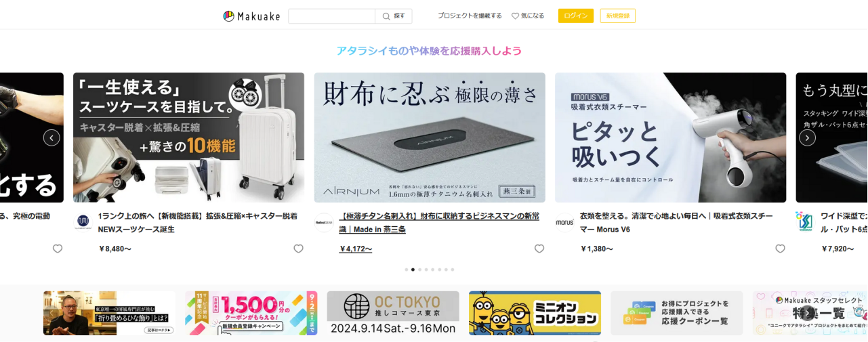Image resolution: width=868 pixels, height=342 pixels.
Task: Select the first carousel pagination dot
Action: click(407, 270)
